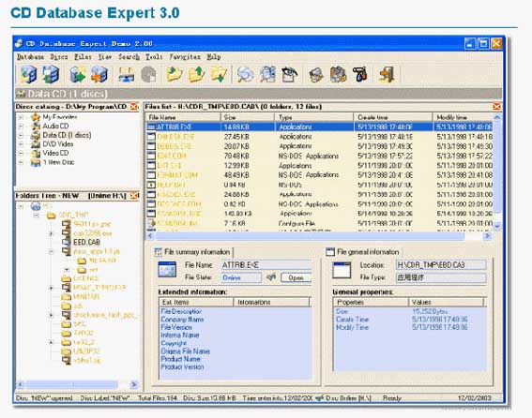The width and height of the screenshot is (532, 418).
Task: Click the File Name field showing ATTRIB.EXE
Action: (266, 265)
